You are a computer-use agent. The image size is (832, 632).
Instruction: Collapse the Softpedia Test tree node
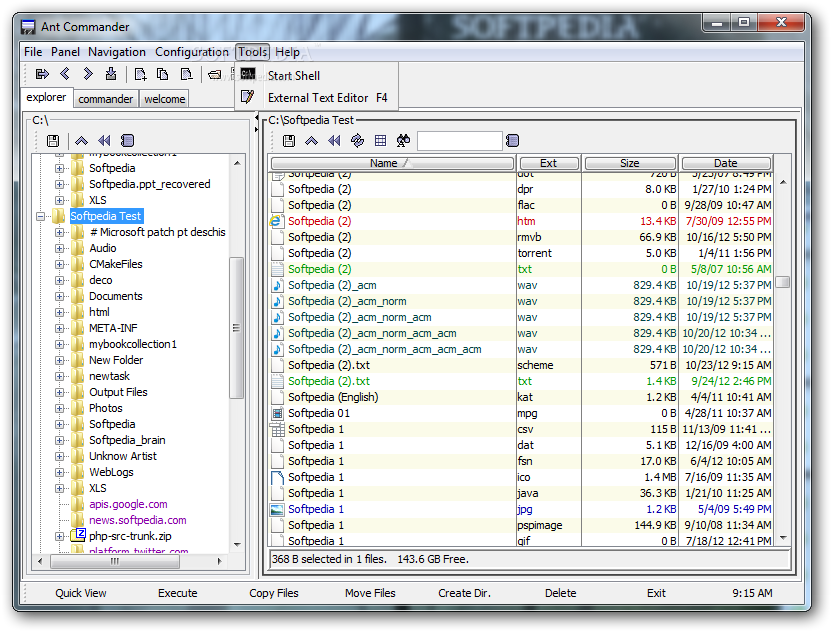pos(41,216)
